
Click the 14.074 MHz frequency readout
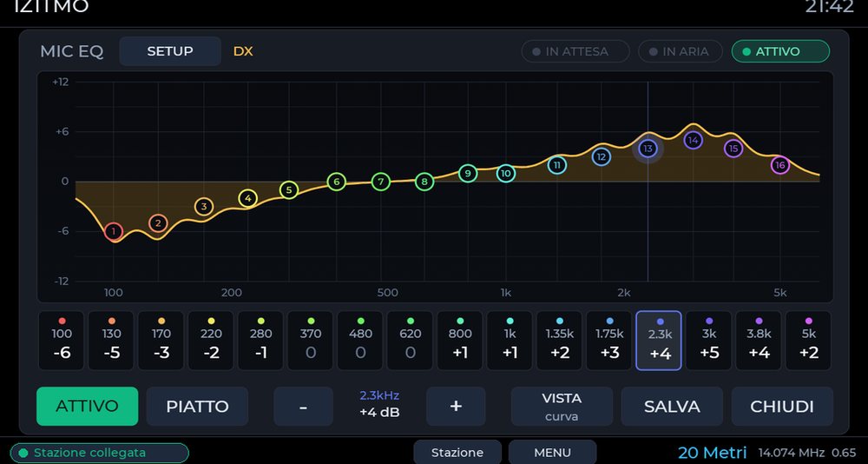click(791, 453)
